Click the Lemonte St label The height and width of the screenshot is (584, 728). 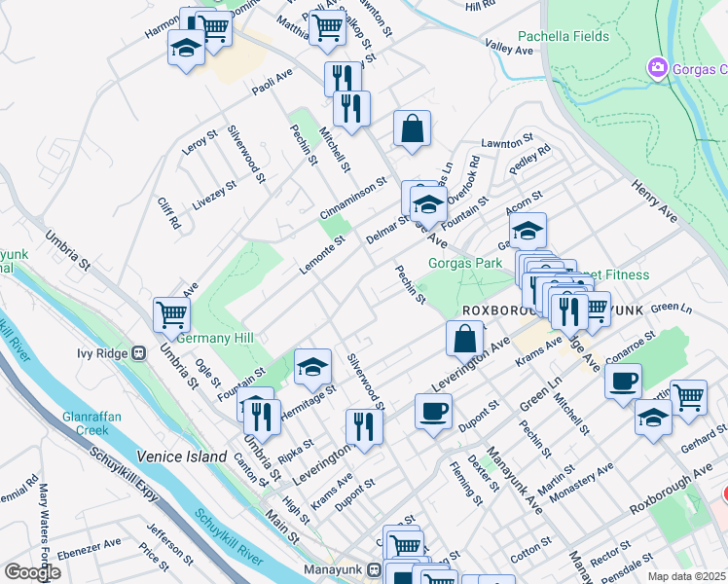322,254
